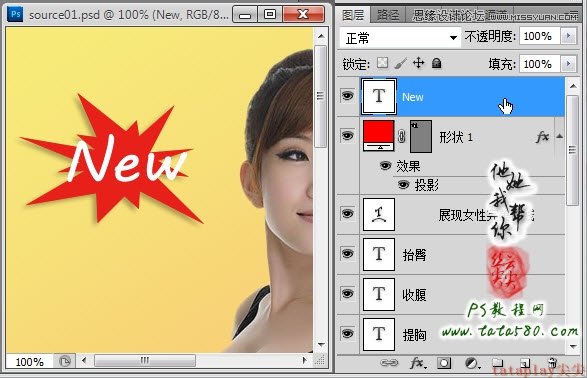
Task: Toggle lock transparent pixels icon
Action: (382, 63)
